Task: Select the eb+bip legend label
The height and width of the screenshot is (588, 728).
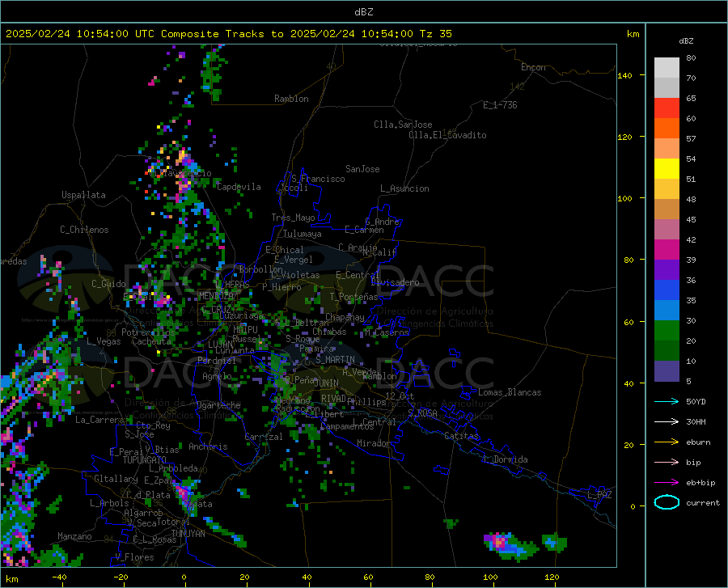Action: tap(700, 483)
